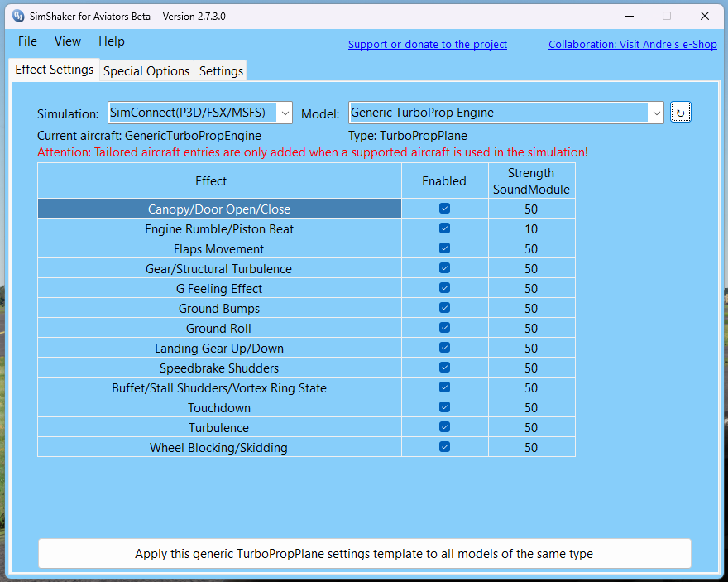Screen dimensions: 728x582
Task: Visit Andre's e-Shop collaboration link
Action: (x=633, y=45)
